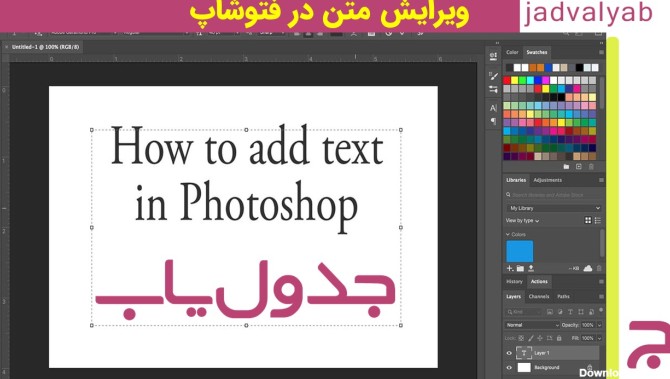Open Fill value dropdown arrow
The image size is (670, 379).
599,338
